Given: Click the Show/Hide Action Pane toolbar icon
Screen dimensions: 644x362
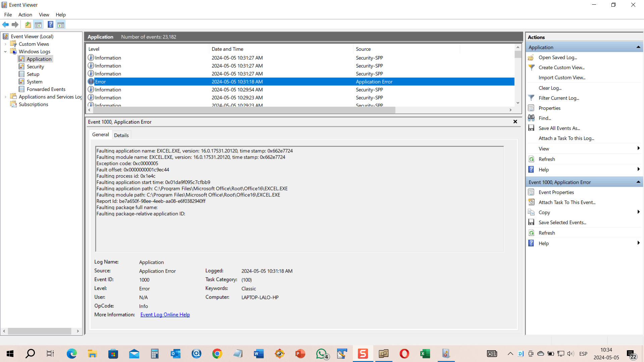Looking at the screenshot, I should [x=61, y=24].
